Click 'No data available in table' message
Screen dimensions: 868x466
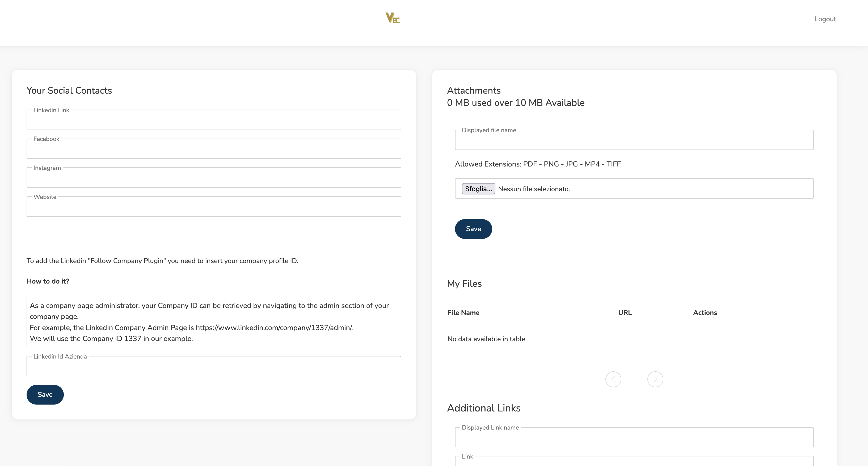click(x=486, y=339)
